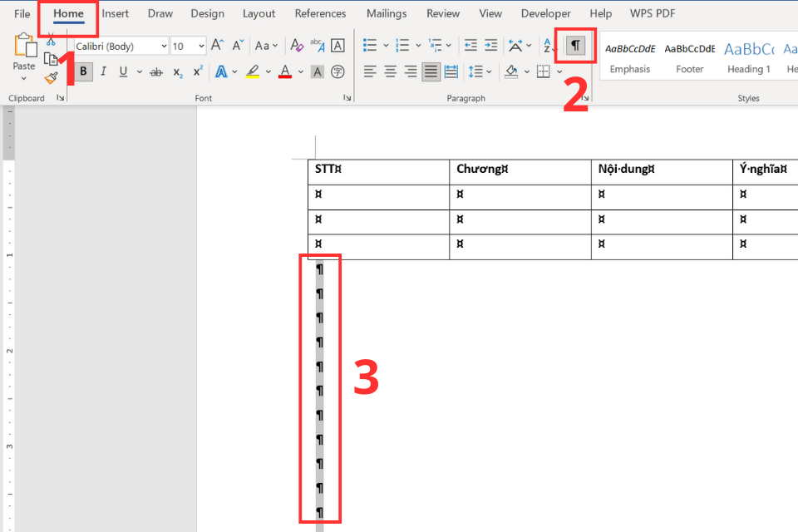Open the Paragraph dialog launcher

coord(586,98)
